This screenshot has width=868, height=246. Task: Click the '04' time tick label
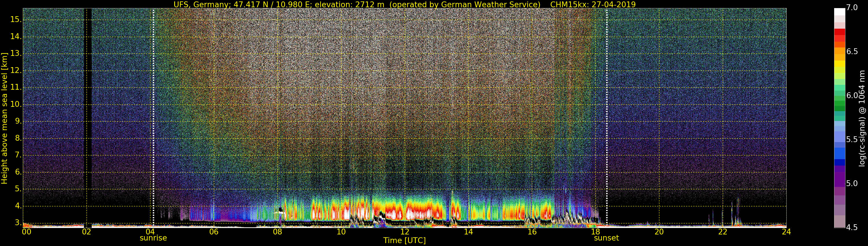150,232
